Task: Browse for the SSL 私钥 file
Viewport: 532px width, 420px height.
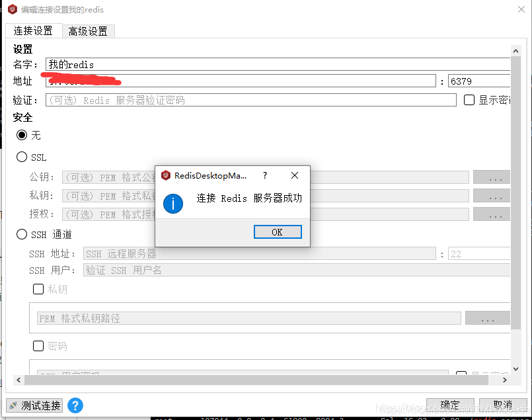Action: point(492,196)
